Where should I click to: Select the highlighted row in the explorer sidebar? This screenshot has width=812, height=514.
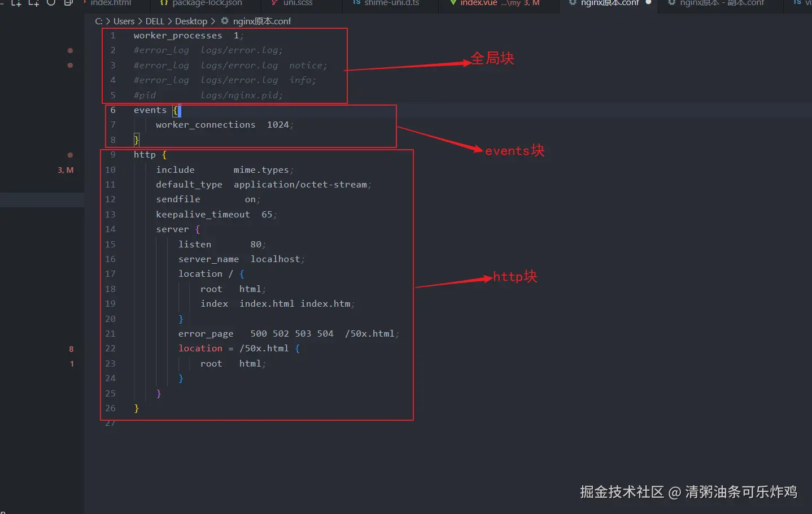tap(42, 199)
